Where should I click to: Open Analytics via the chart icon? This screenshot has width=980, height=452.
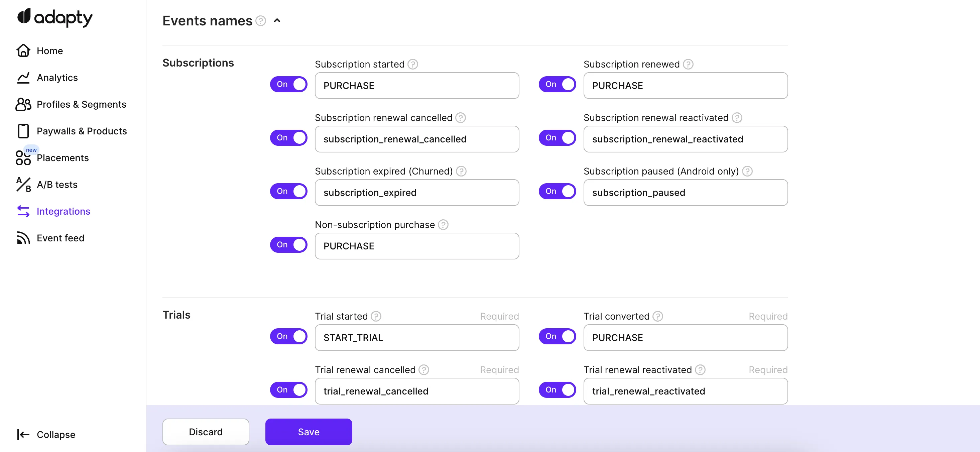click(23, 78)
